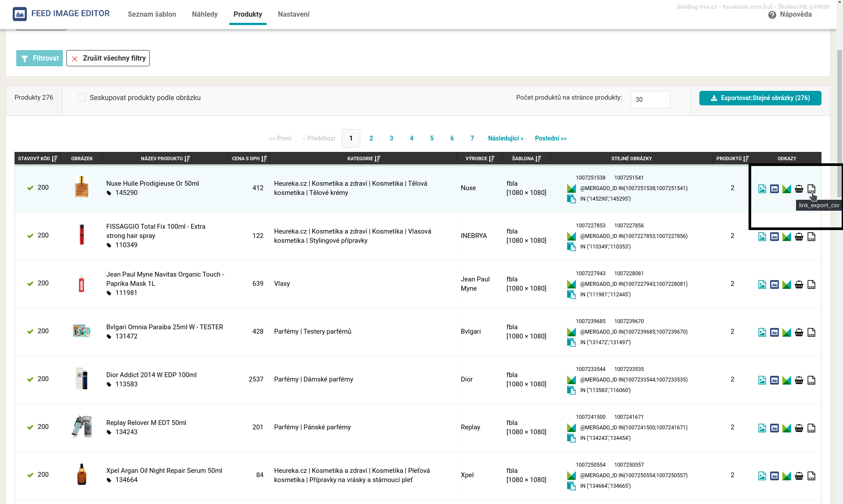Click Mergado link icon in Nuxe row's Odkazy column
This screenshot has height=504, width=843.
[x=787, y=189]
